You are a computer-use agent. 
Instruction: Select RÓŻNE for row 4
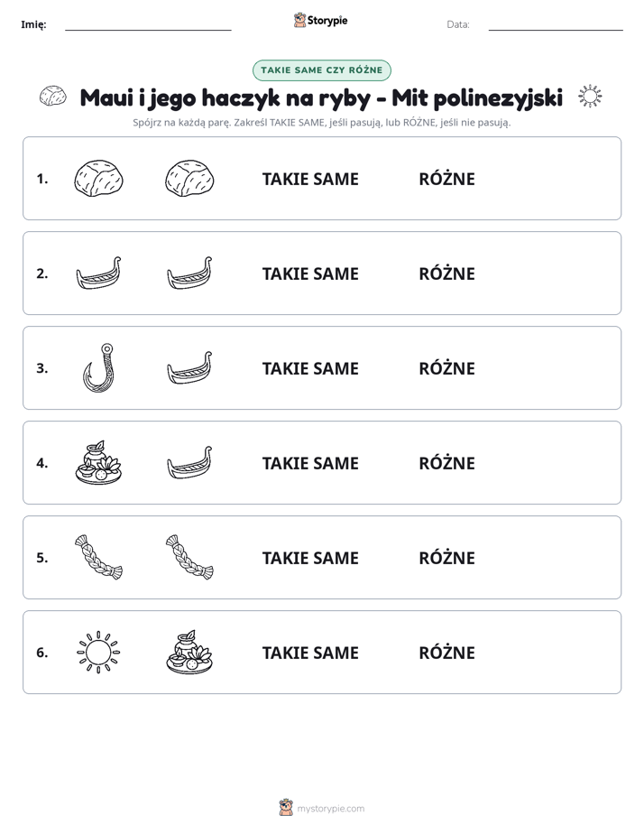(446, 463)
